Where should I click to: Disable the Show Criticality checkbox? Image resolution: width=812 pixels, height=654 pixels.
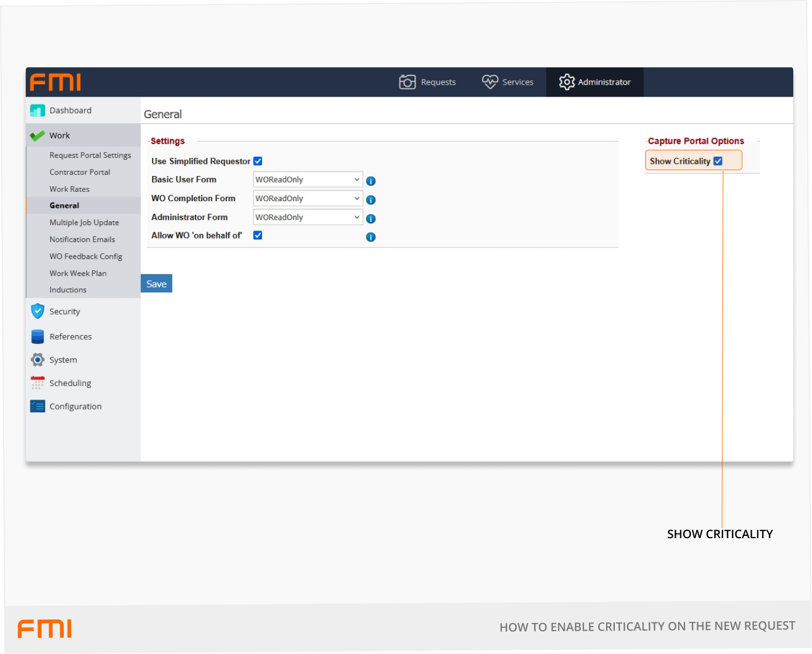[718, 161]
